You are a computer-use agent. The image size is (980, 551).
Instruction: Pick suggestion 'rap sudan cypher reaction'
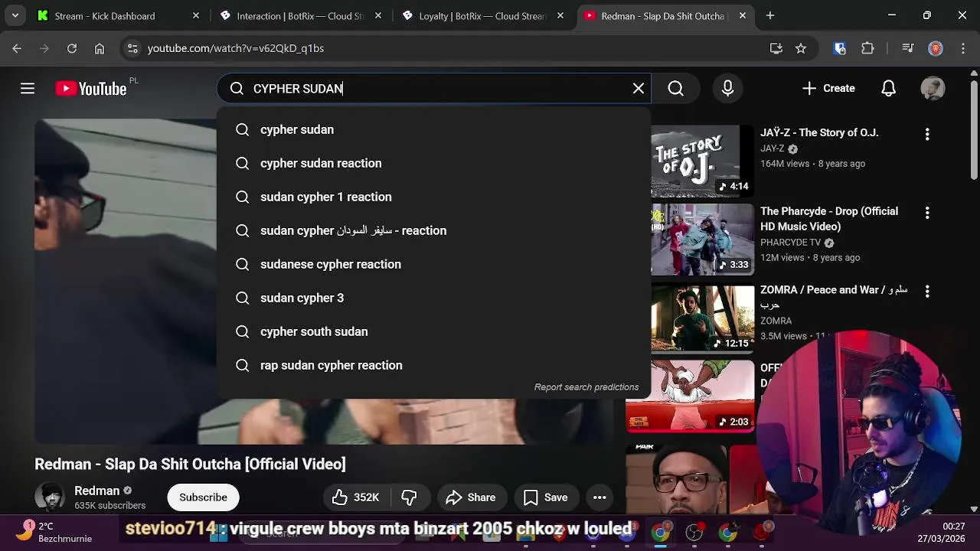[x=433, y=365]
